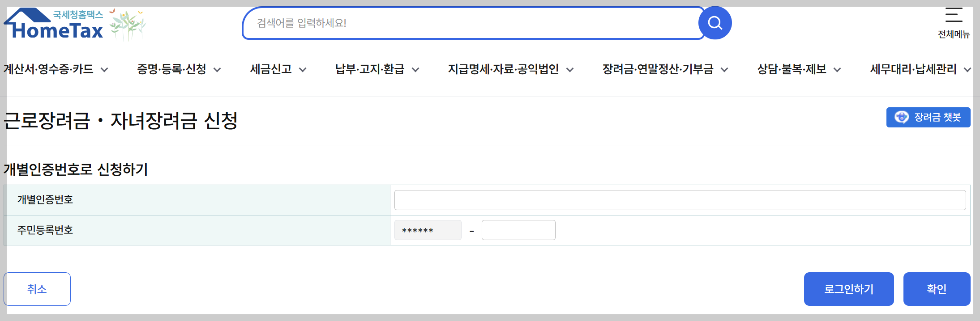Viewport: 980px width, 321px height.
Task: Click the 개별인증번호로 신청하기 heading
Action: 76,169
